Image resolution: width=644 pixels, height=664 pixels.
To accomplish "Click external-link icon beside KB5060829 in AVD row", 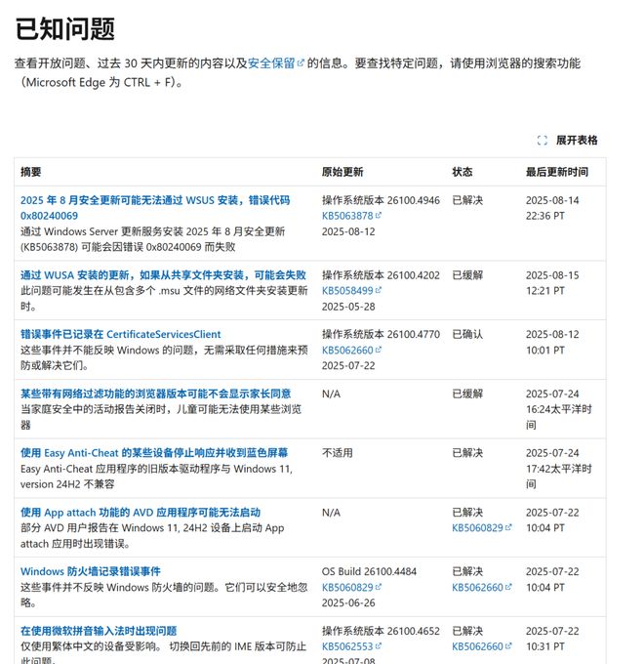I will pyautogui.click(x=508, y=527).
